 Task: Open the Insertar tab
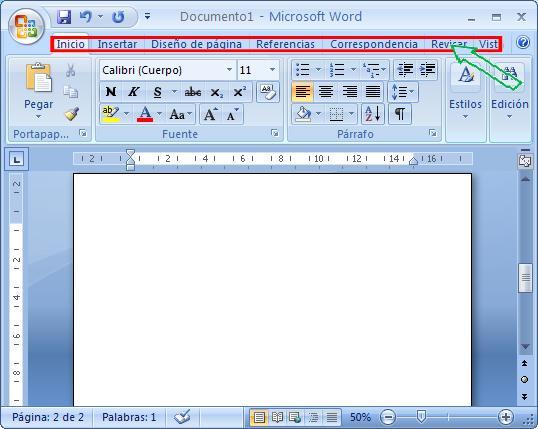tap(117, 44)
